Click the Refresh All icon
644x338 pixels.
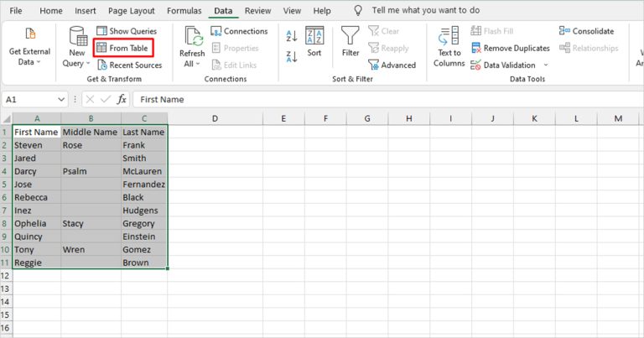(192, 36)
